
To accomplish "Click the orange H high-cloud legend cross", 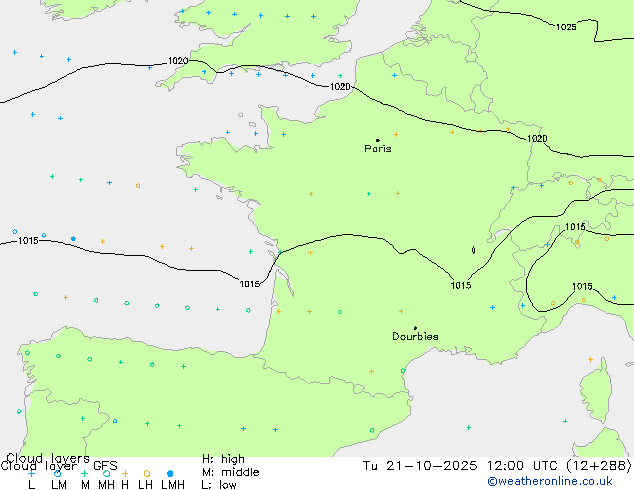I will [125, 473].
